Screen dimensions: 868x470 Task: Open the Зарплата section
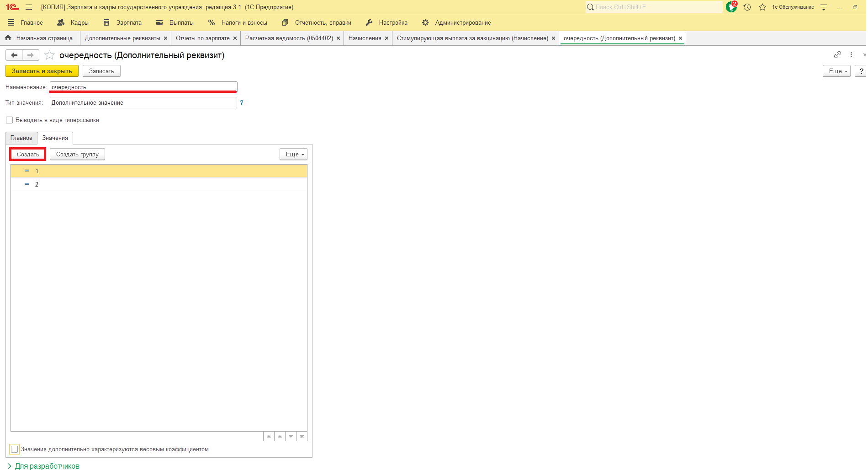[122, 22]
